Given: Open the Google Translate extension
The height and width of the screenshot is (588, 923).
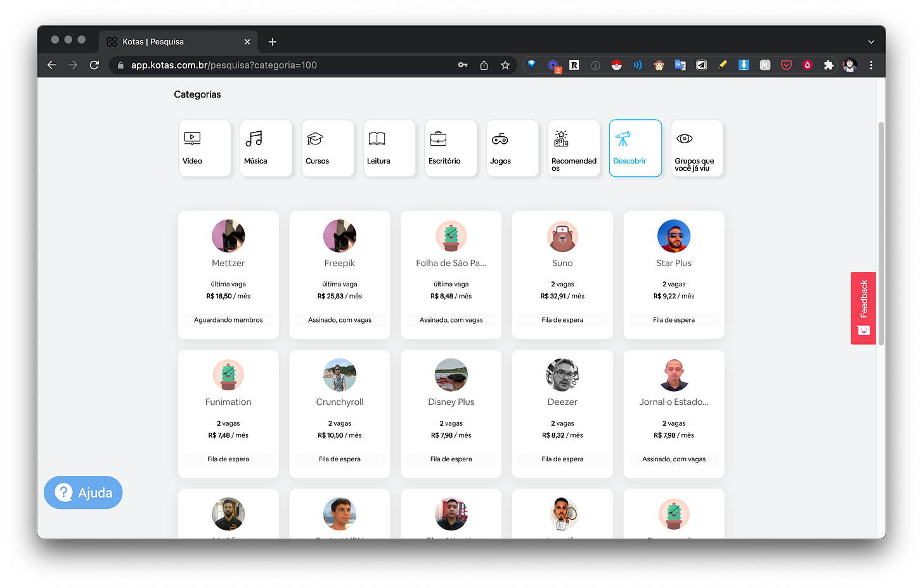Looking at the screenshot, I should [680, 65].
